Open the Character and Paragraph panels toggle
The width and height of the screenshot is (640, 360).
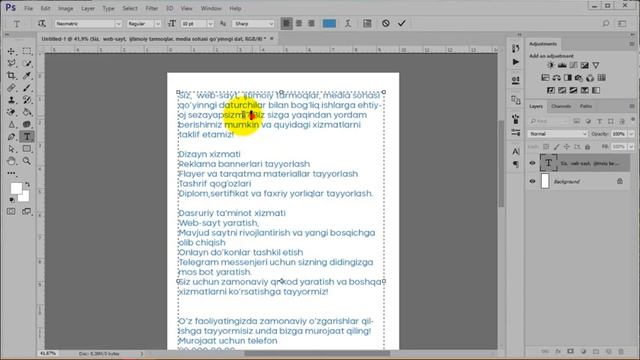point(367,24)
